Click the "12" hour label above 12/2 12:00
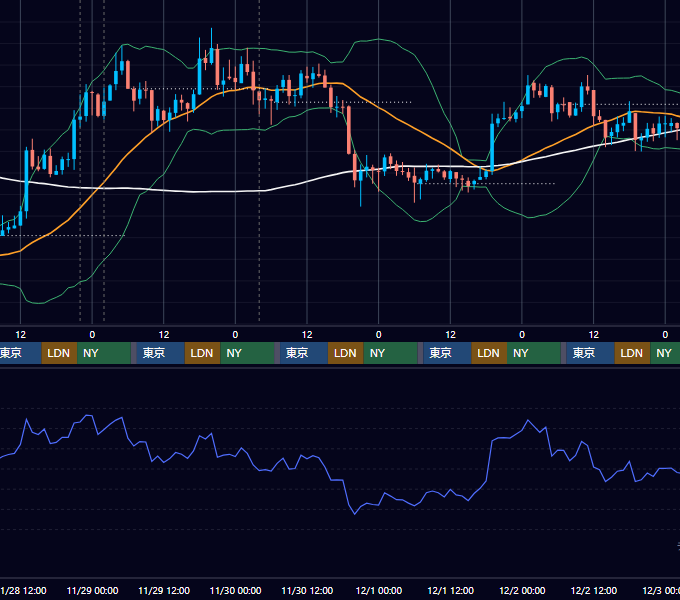Screen dimensions: 680x600 pyautogui.click(x=594, y=335)
